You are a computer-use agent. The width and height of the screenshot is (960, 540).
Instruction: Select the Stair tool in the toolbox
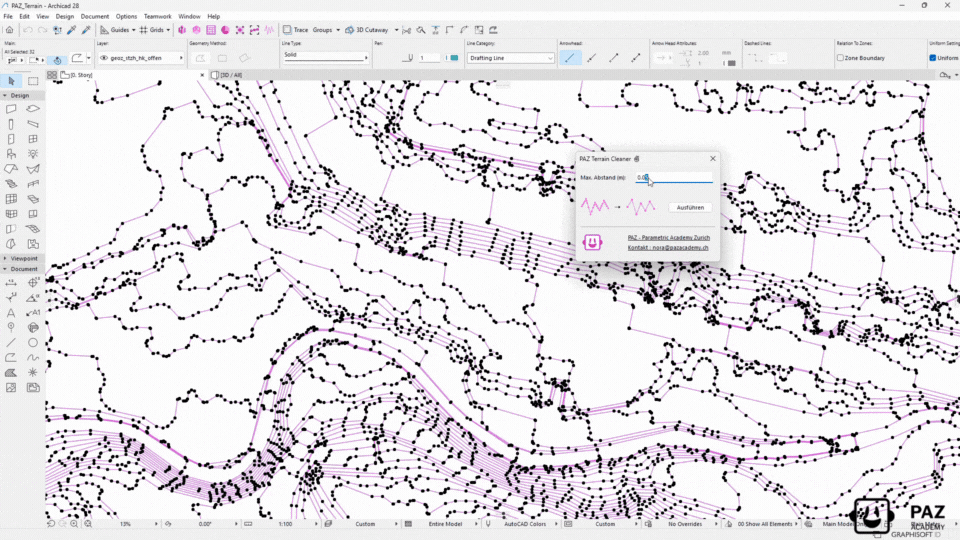(x=11, y=184)
